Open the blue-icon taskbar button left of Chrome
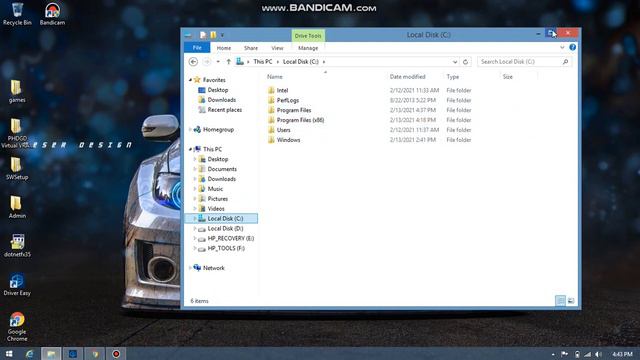The width and height of the screenshot is (640, 360). [73, 354]
